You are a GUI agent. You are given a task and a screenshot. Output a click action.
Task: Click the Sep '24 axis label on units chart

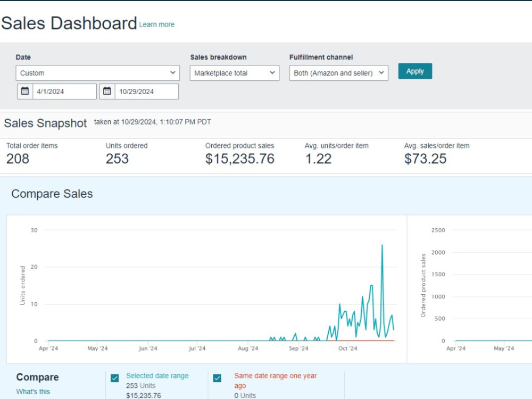point(298,348)
